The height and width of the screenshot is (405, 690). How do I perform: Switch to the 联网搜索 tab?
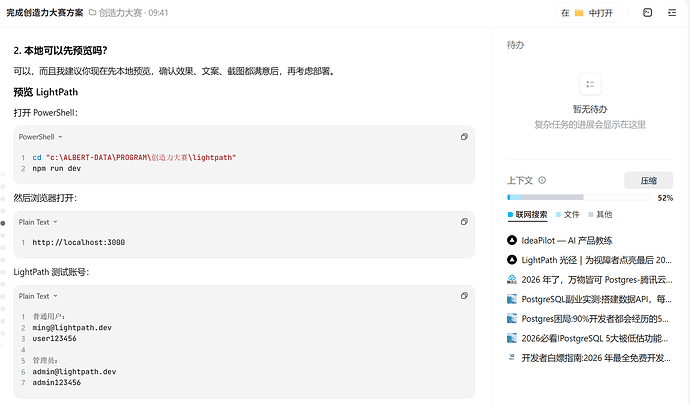pos(528,215)
